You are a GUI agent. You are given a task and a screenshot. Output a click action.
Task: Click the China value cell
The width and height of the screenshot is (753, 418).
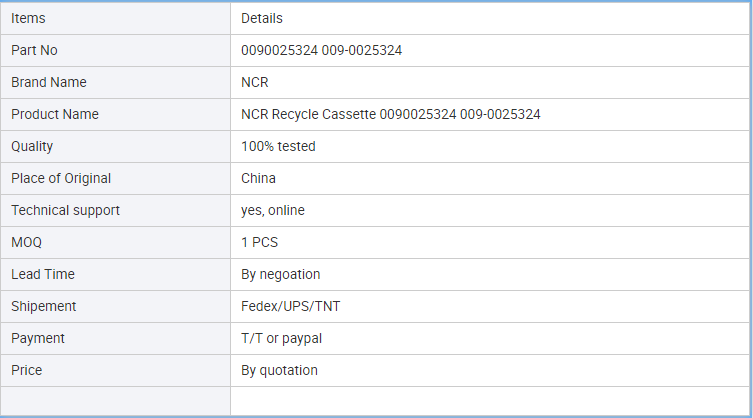(x=490, y=178)
